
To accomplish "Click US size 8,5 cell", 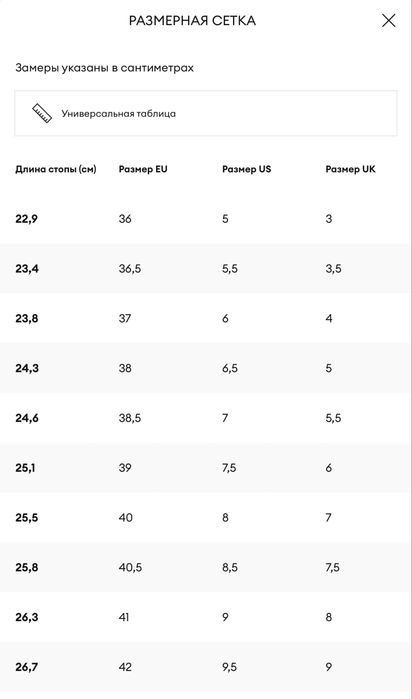I will pos(230,567).
